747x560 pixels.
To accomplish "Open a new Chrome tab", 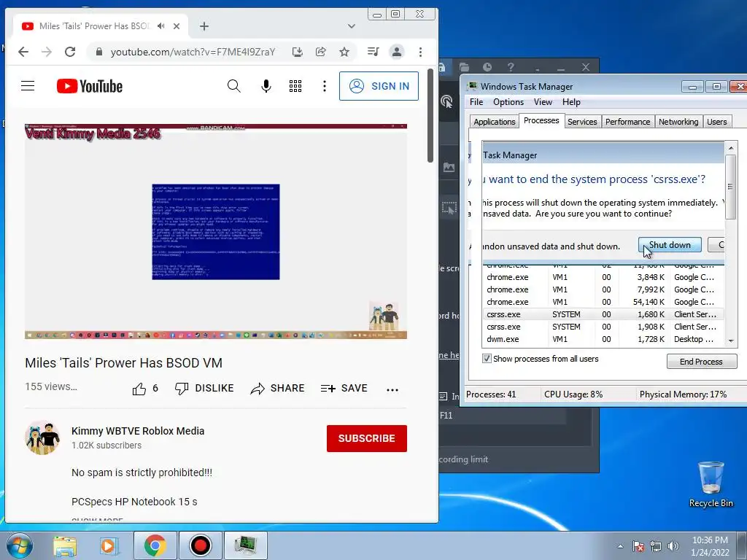I will (204, 26).
